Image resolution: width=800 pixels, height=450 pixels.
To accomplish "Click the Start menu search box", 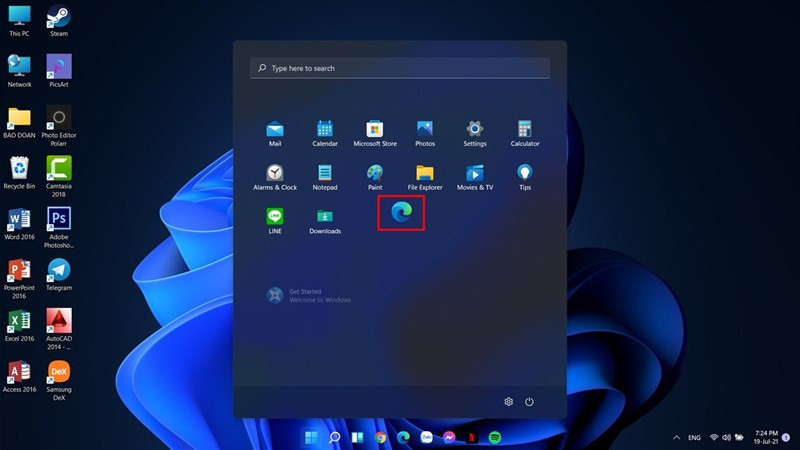I will pos(400,68).
